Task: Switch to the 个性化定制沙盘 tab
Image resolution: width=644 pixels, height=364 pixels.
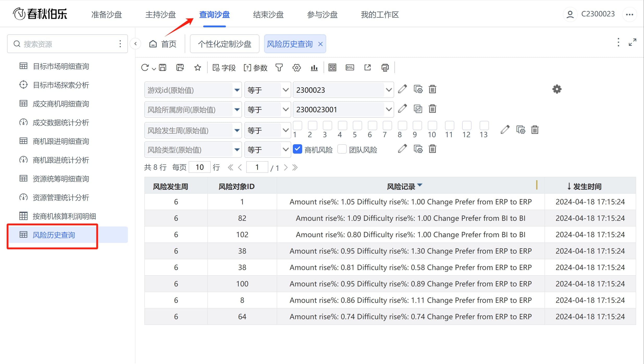Action: [x=225, y=44]
